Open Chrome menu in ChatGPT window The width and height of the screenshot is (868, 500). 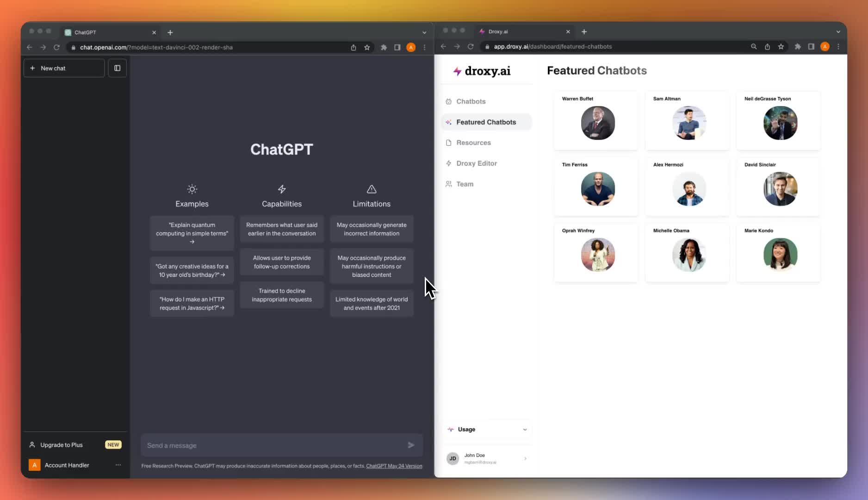424,47
